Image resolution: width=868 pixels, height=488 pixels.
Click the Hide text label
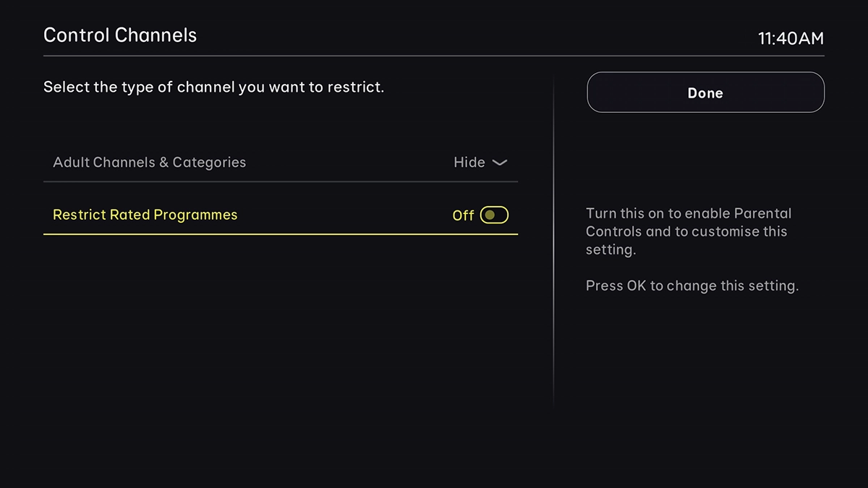pyautogui.click(x=469, y=162)
